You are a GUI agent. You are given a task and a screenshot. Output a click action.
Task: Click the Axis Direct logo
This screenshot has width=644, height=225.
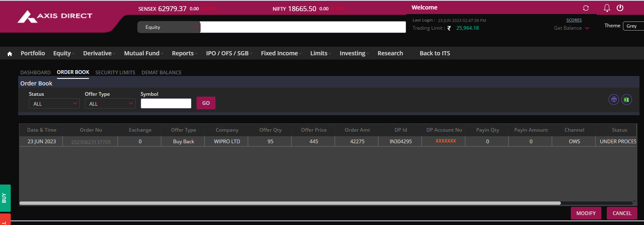(55, 17)
